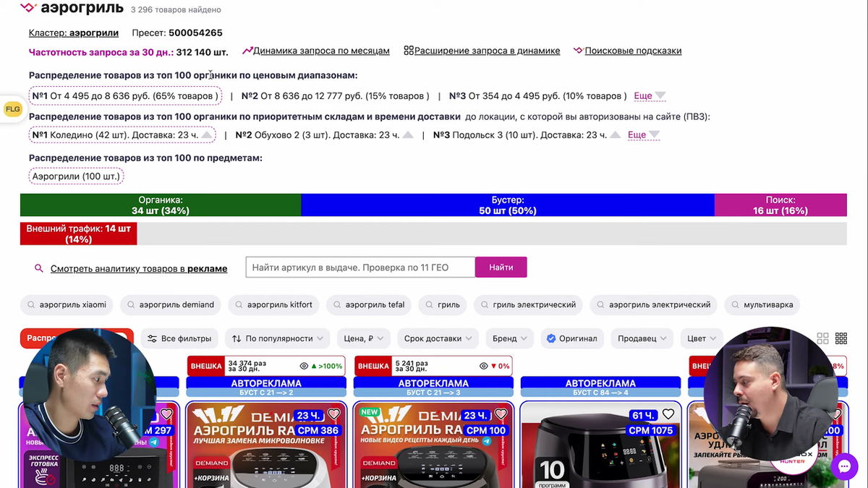Open the Цена, ₽ filter dropdown
Viewport: 868px width, 488px height.
coord(363,338)
